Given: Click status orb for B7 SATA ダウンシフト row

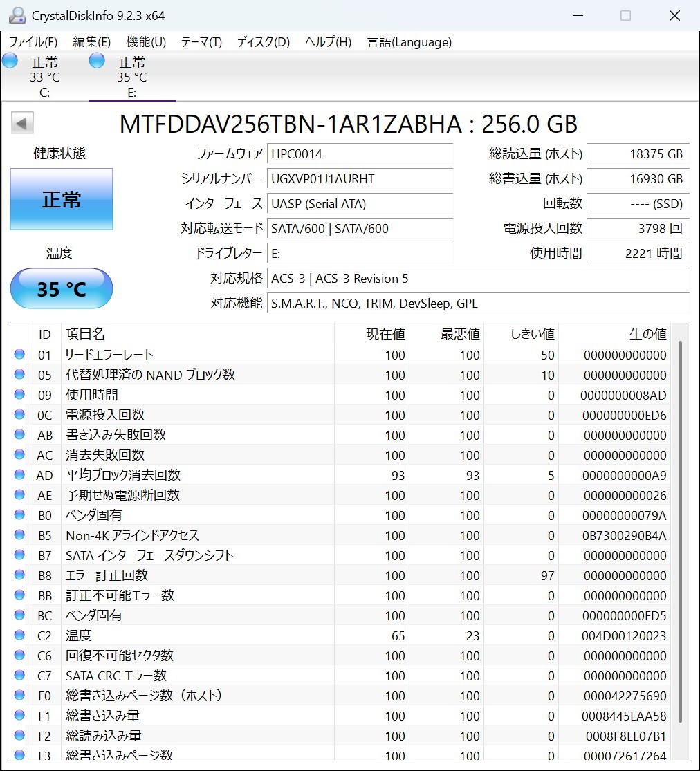Looking at the screenshot, I should (x=19, y=555).
